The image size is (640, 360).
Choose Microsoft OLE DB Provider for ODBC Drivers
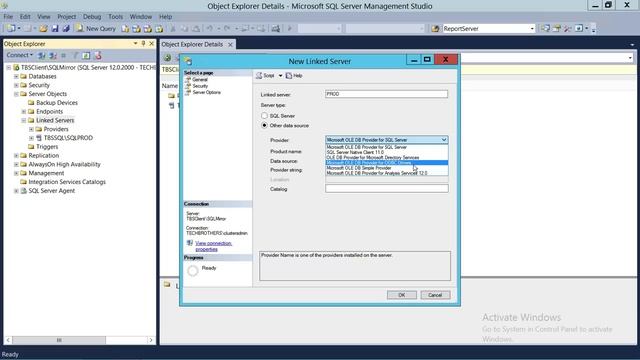click(x=387, y=162)
